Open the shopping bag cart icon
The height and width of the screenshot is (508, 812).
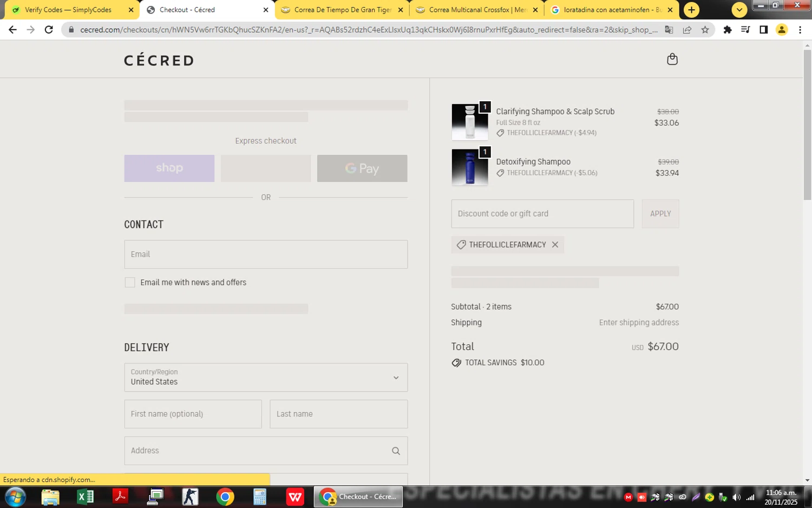672,59
